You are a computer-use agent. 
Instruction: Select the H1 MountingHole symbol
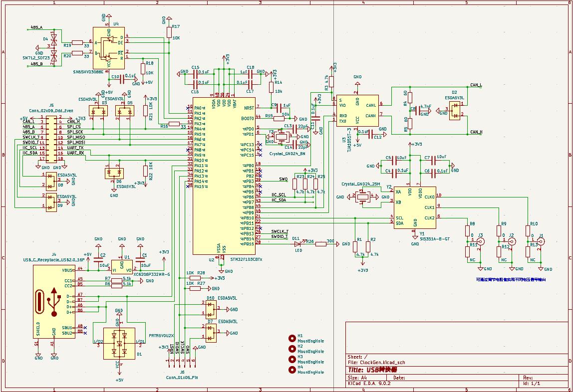[x=292, y=338]
